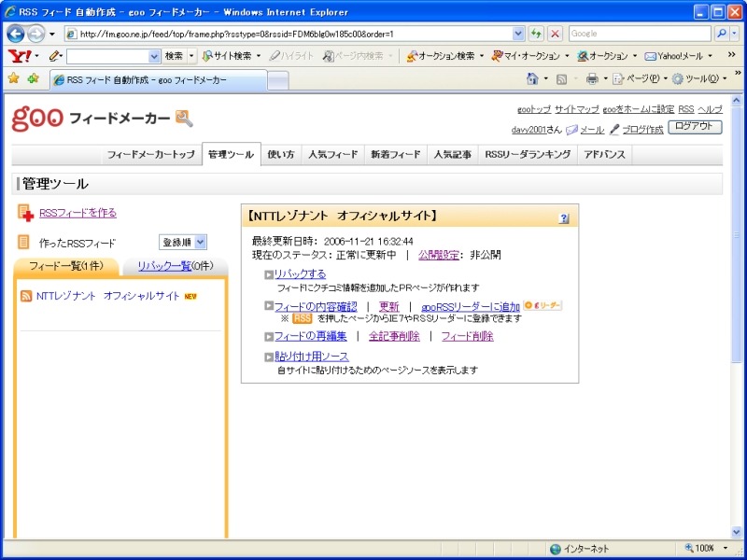Screen dimensions: 747x560
Task: Click the Google search box
Action: click(x=640, y=34)
